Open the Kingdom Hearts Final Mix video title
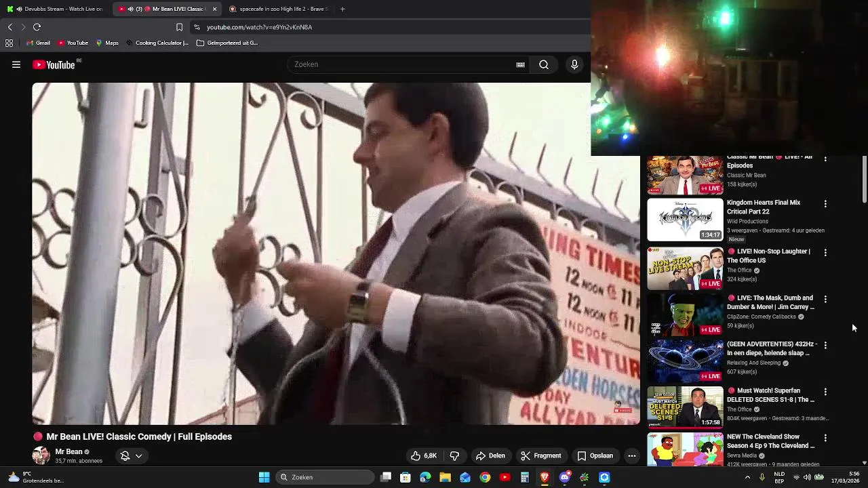 coord(764,207)
